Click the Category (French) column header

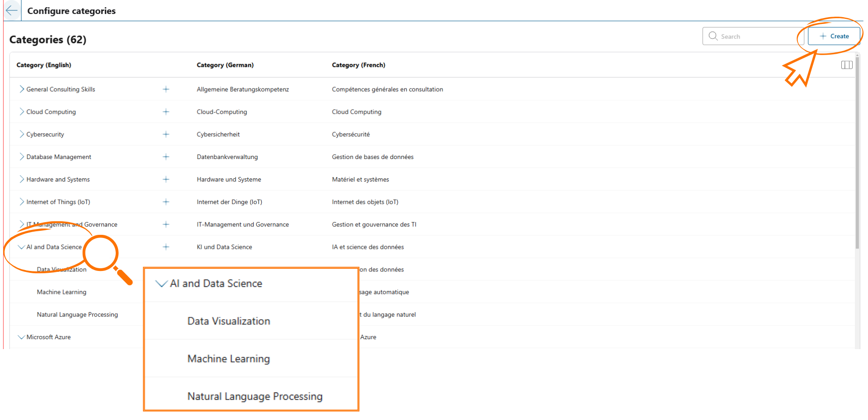[x=359, y=65]
